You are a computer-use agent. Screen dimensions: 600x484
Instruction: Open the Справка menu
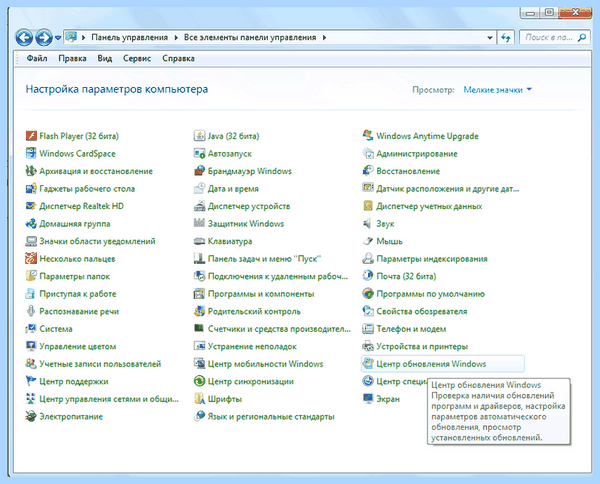tap(178, 59)
